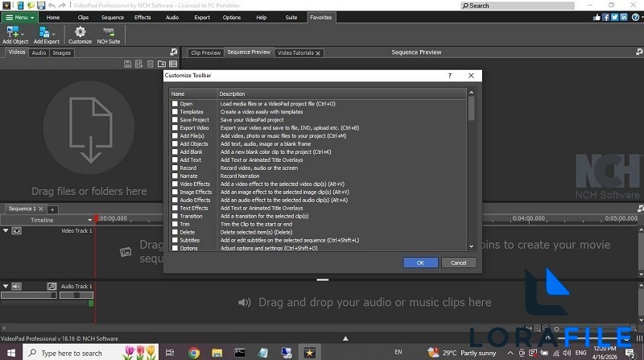Click the red timeline playhead marker
Image resolution: width=644 pixels, height=360 pixels.
(97, 218)
